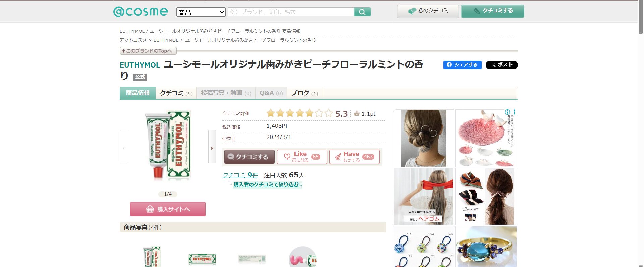Go to このブランドのTopへ
This screenshot has height=267, width=644.
pos(148,51)
